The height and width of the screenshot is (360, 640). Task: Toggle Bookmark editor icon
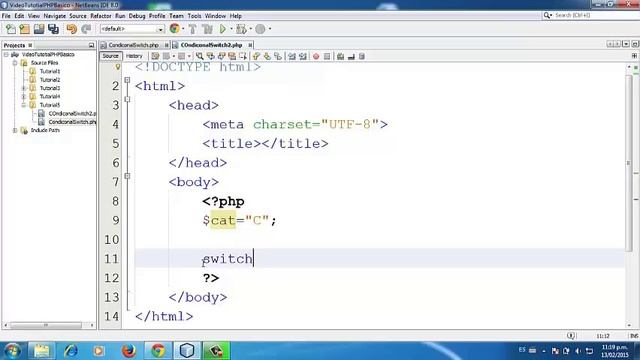coord(278,56)
